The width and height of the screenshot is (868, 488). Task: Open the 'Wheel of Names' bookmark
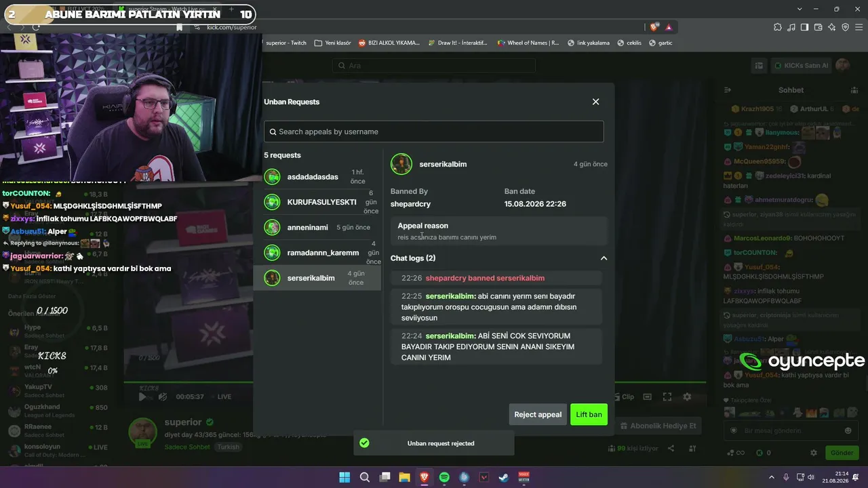(528, 43)
